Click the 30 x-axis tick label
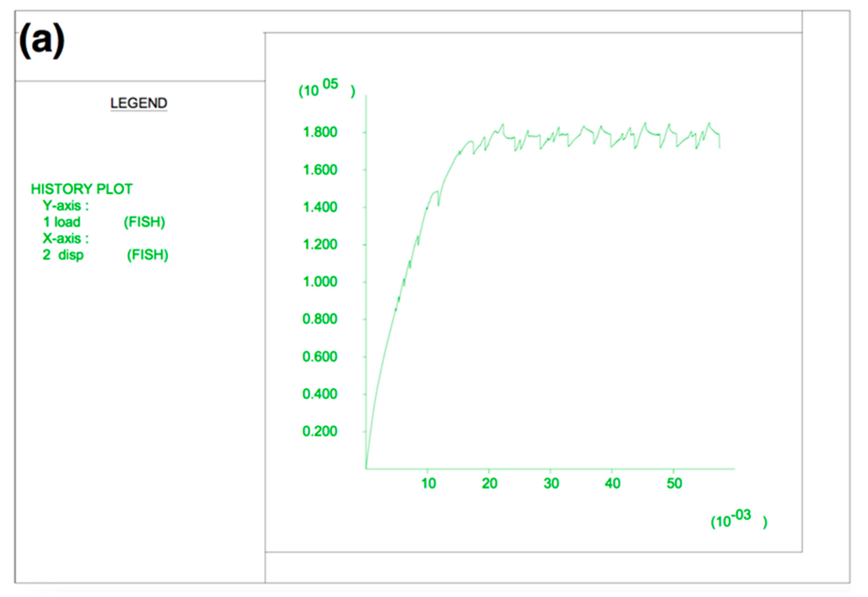 [x=551, y=484]
